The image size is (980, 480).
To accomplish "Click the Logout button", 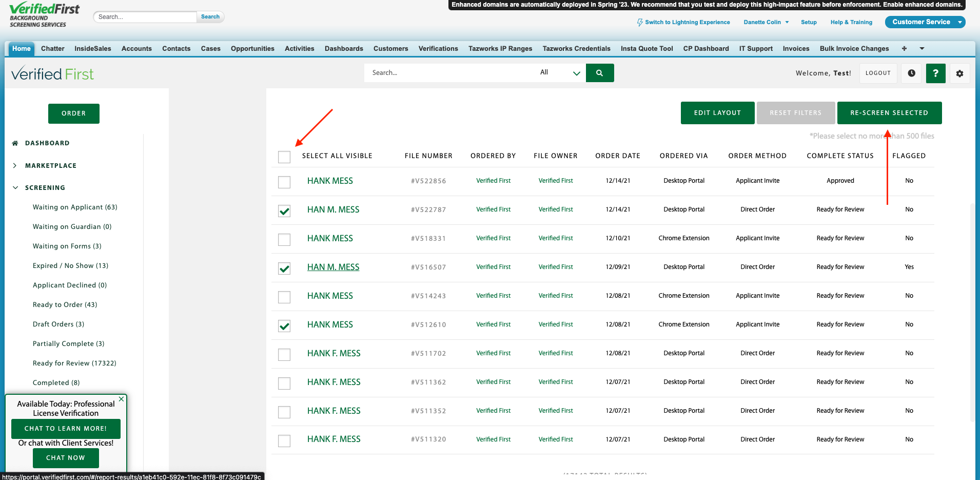I will (878, 73).
